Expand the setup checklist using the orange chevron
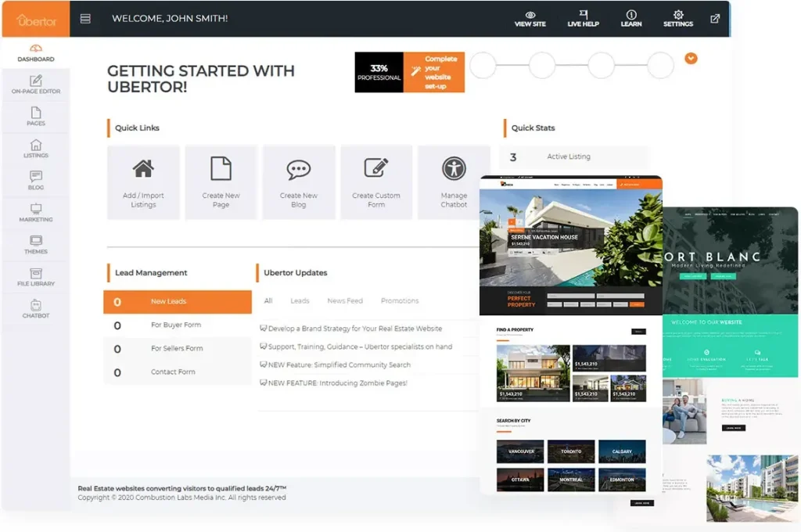 point(691,59)
